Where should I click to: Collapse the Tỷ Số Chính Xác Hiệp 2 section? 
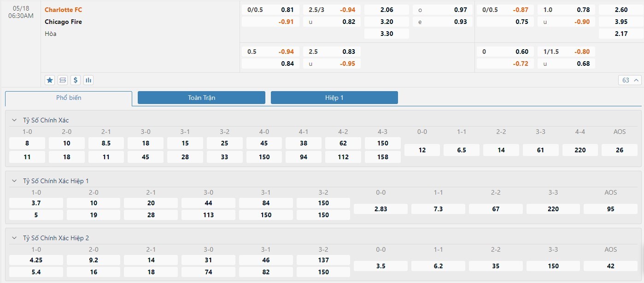pos(14,238)
